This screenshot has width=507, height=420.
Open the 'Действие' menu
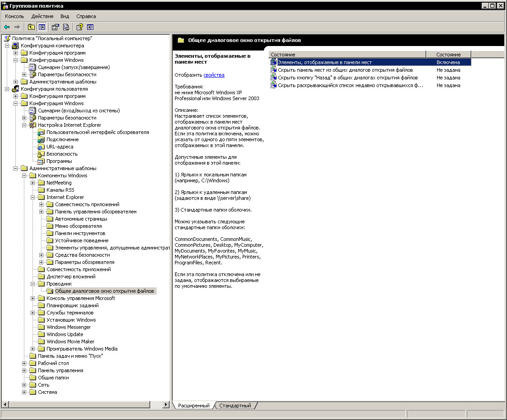click(42, 16)
